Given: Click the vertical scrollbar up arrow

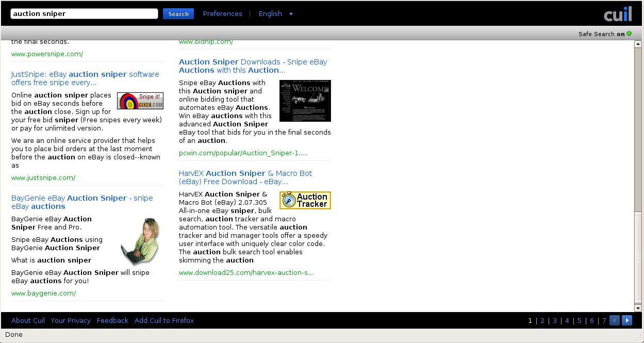Looking at the screenshot, I should click(639, 44).
